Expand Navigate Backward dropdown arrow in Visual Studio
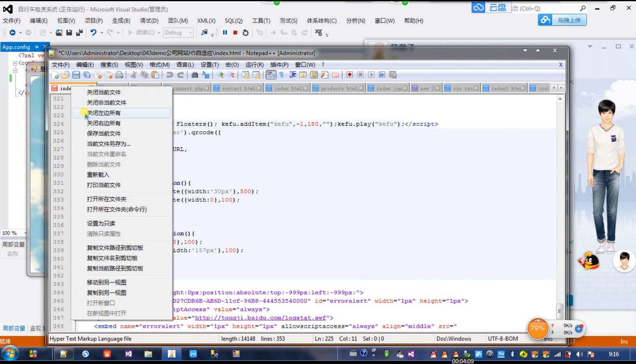Screen dimensions: 636x364 click(x=20, y=33)
